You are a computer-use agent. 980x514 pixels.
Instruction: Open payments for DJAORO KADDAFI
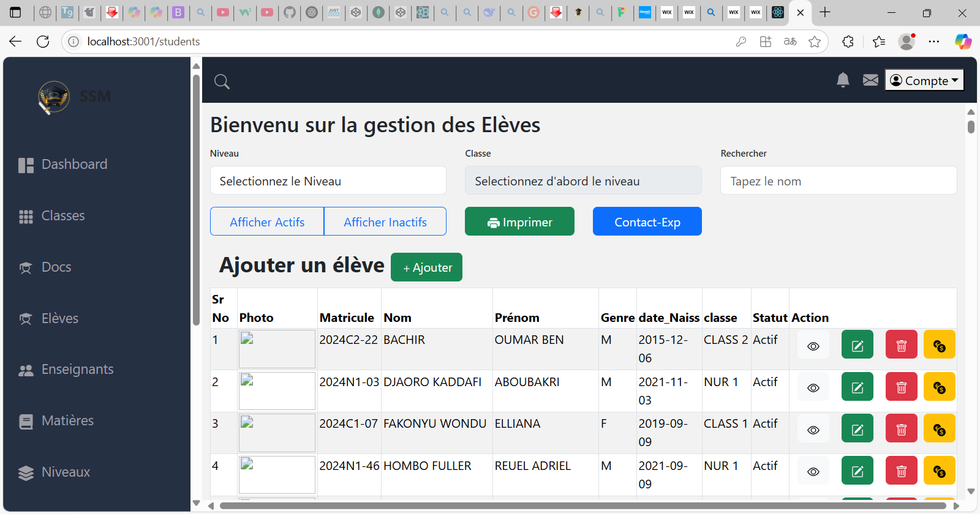(940, 388)
